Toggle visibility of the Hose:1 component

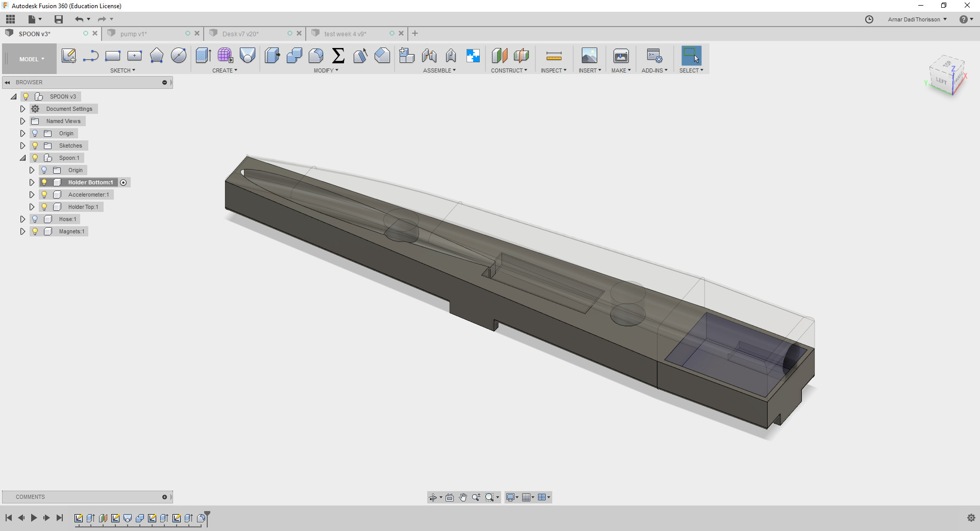click(x=35, y=219)
